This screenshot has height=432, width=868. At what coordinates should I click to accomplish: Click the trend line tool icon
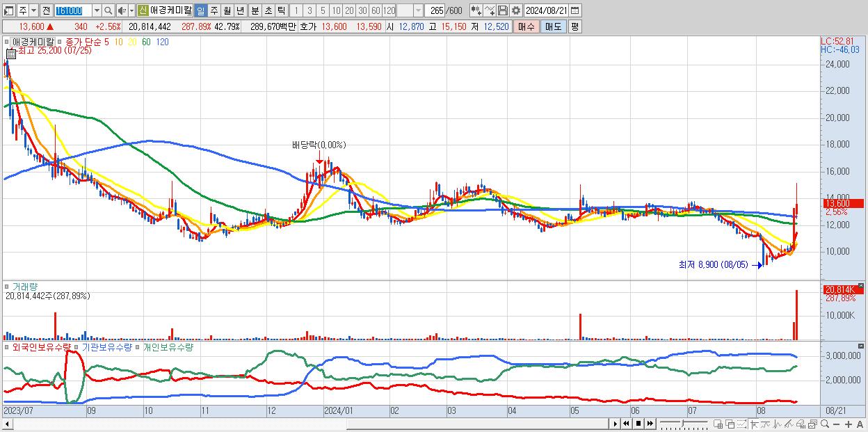(x=766, y=424)
